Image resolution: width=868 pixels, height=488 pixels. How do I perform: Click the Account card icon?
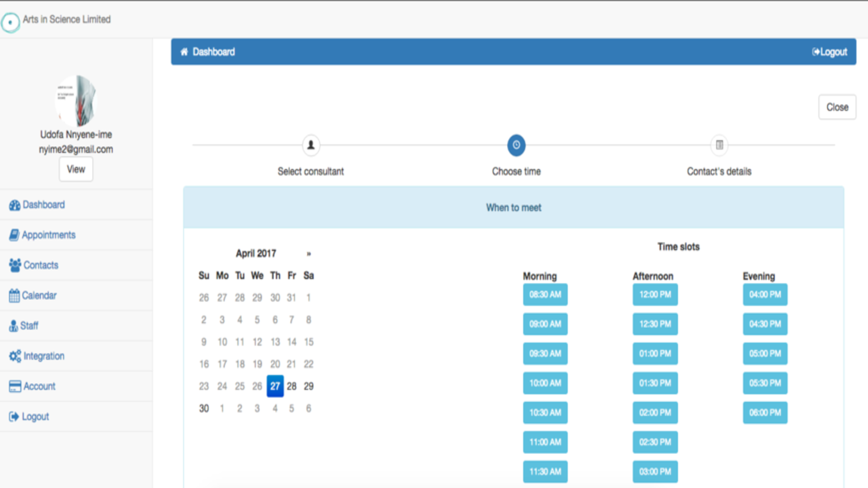point(15,386)
